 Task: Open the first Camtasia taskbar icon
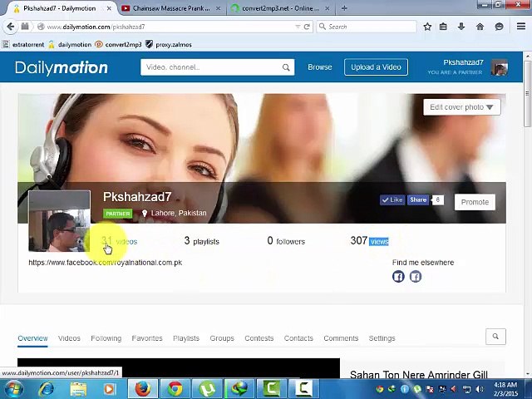tap(271, 389)
